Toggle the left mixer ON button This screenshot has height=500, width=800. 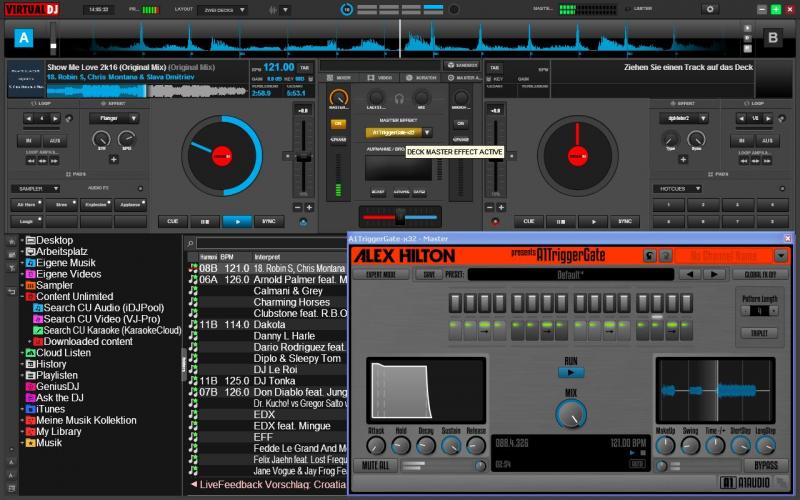tap(338, 123)
